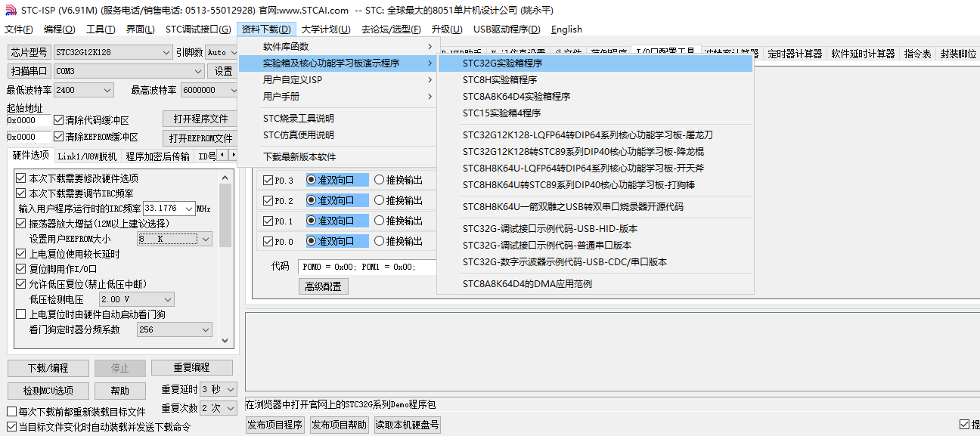Select 准双向口 for P0.1
The image size is (980, 436).
[312, 221]
